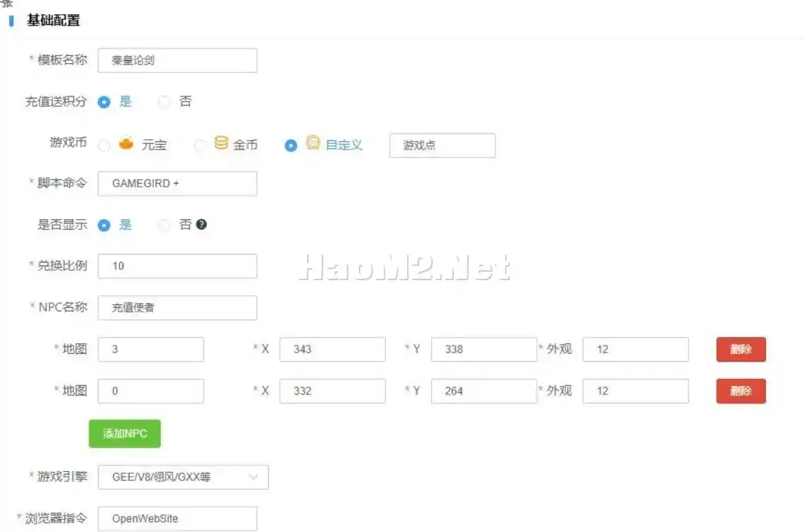Click the help question-mark icon beside 否
Image resolution: width=805 pixels, height=532 pixels.
(201, 224)
